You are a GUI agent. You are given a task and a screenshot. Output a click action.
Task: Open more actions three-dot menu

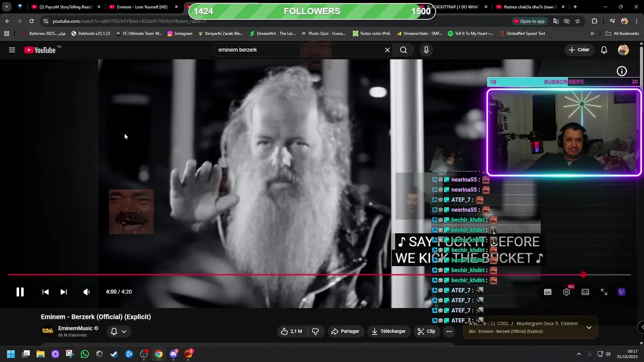(x=449, y=331)
